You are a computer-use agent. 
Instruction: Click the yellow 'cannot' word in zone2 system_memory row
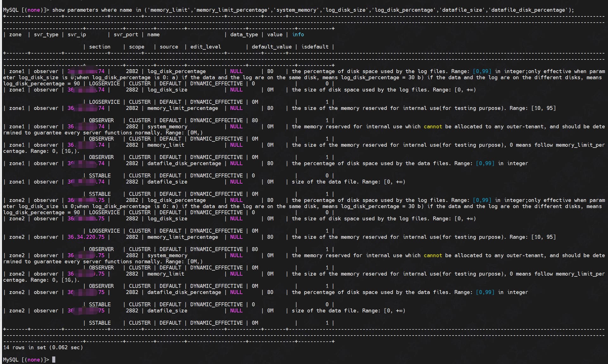tap(433, 255)
